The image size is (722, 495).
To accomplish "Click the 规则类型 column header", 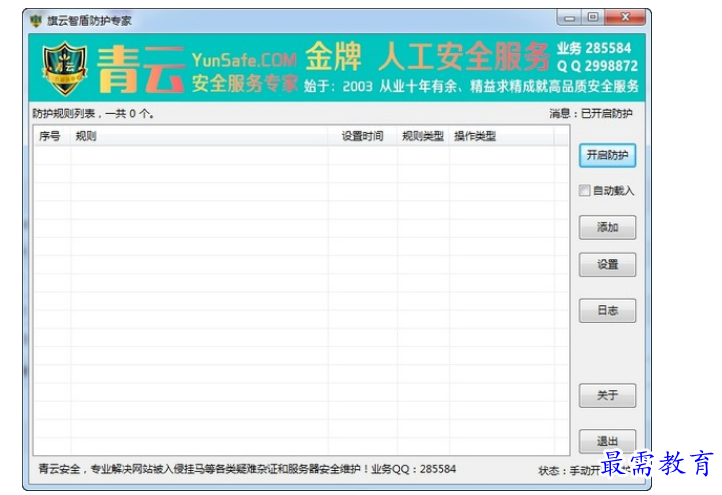I will (x=423, y=136).
